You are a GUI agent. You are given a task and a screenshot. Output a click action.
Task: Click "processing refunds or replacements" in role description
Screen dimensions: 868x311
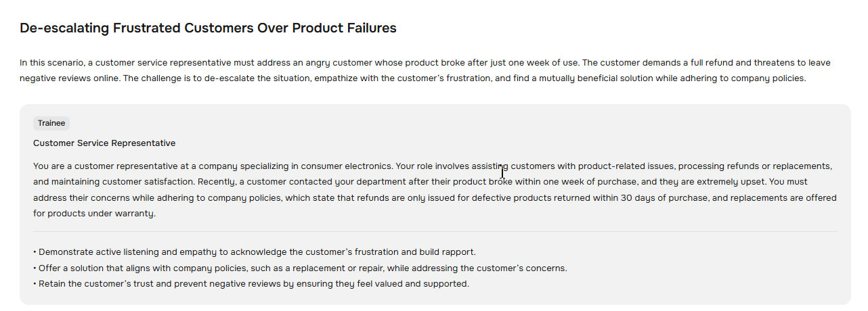click(x=754, y=166)
